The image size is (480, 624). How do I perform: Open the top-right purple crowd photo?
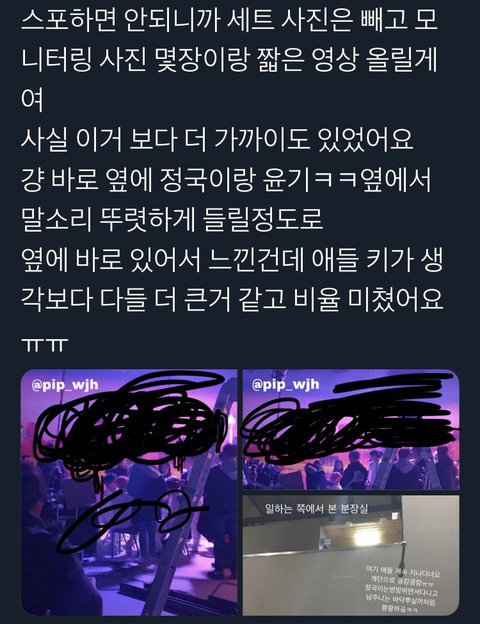coord(351,429)
